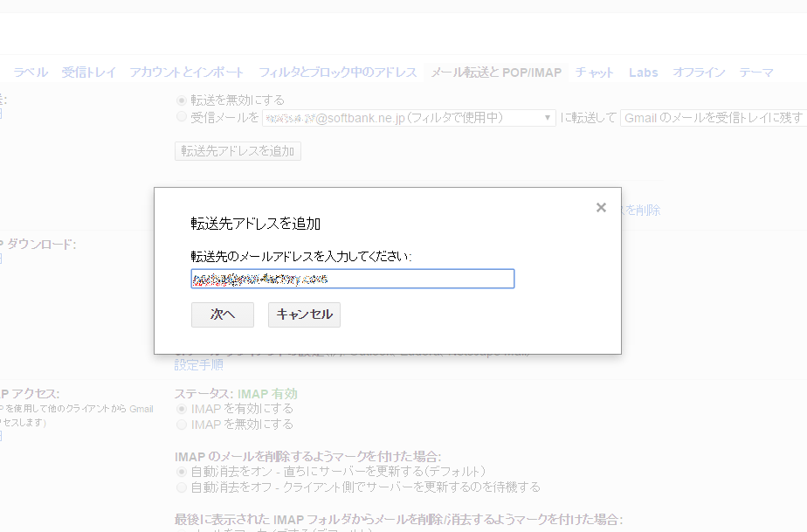
Task: Open the Labs tab
Action: coord(644,73)
